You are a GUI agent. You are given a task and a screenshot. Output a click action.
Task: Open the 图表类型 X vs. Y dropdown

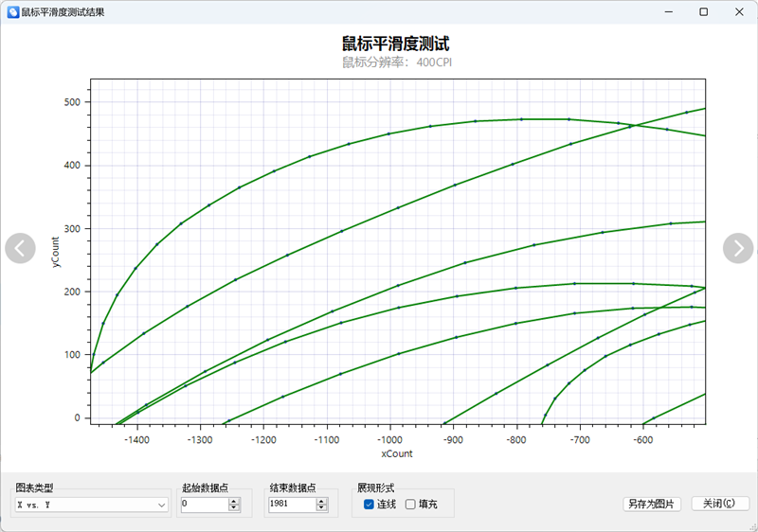(x=91, y=505)
